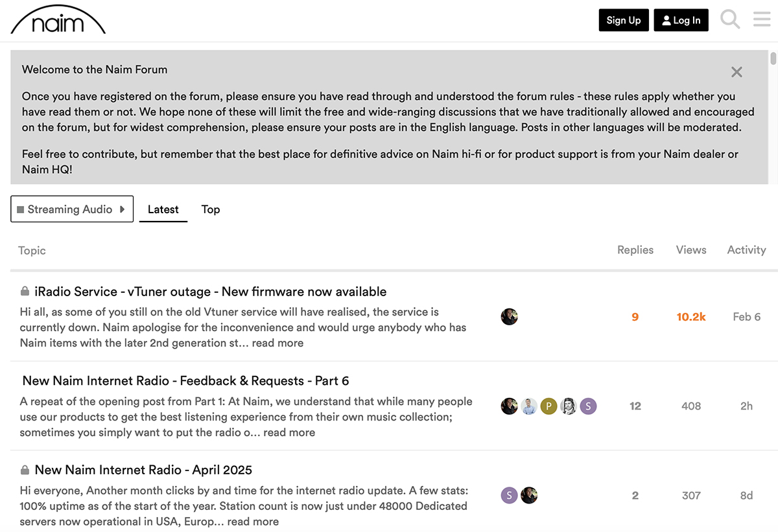778x532 pixels.
Task: Select the Latest tab
Action: click(163, 209)
